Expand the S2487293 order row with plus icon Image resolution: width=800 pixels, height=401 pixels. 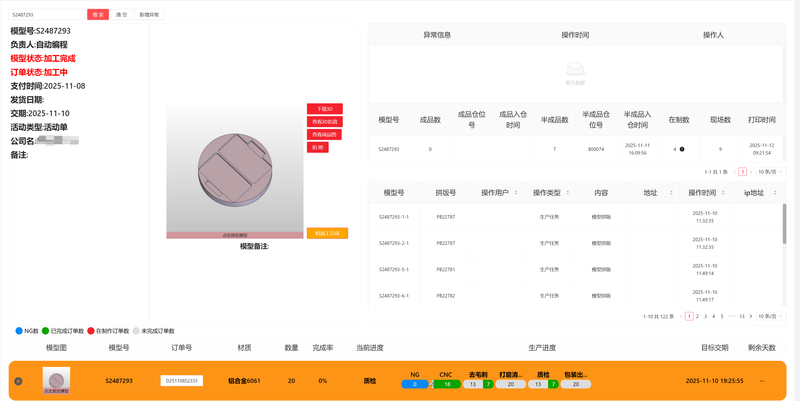point(18,381)
